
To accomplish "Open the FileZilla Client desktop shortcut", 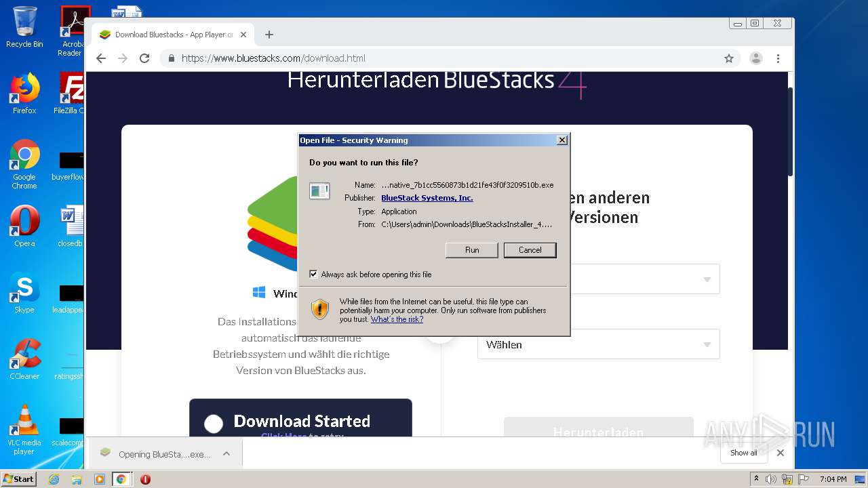I will click(x=70, y=94).
